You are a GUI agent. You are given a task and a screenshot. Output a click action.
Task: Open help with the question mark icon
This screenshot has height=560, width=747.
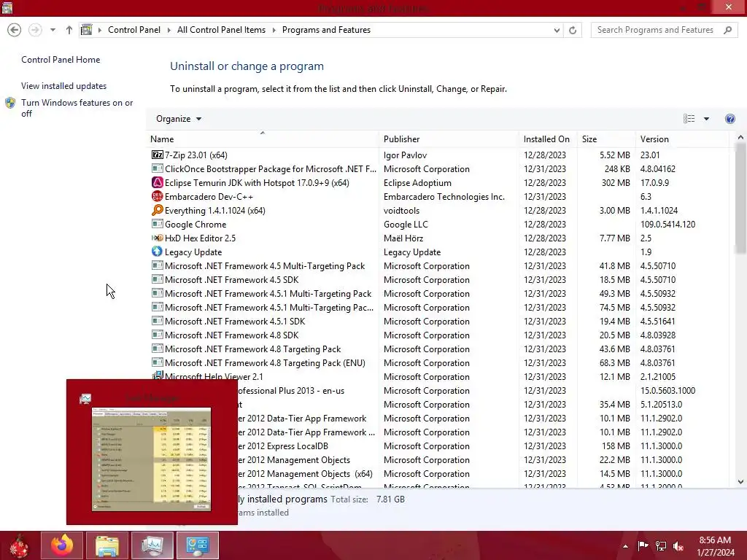point(729,119)
